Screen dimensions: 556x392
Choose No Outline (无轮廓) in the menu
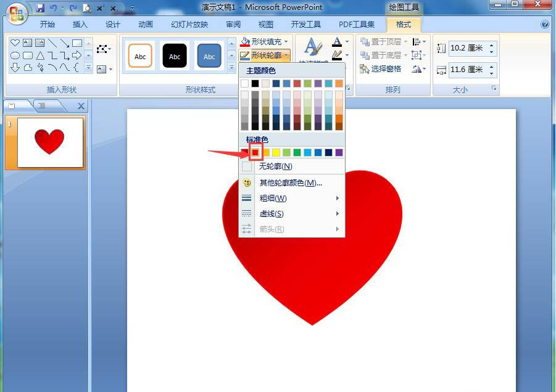(x=292, y=166)
